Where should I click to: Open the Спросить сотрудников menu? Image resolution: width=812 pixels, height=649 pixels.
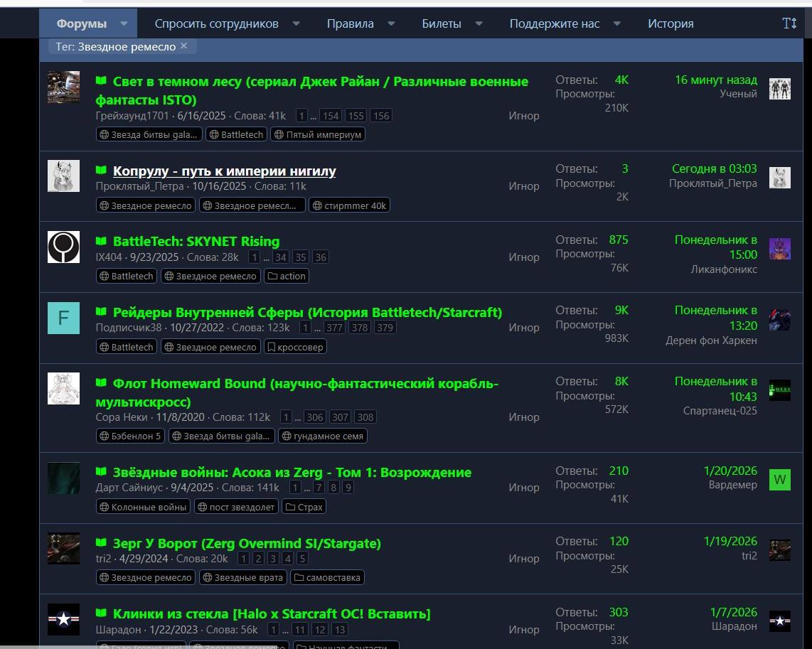pyautogui.click(x=216, y=23)
